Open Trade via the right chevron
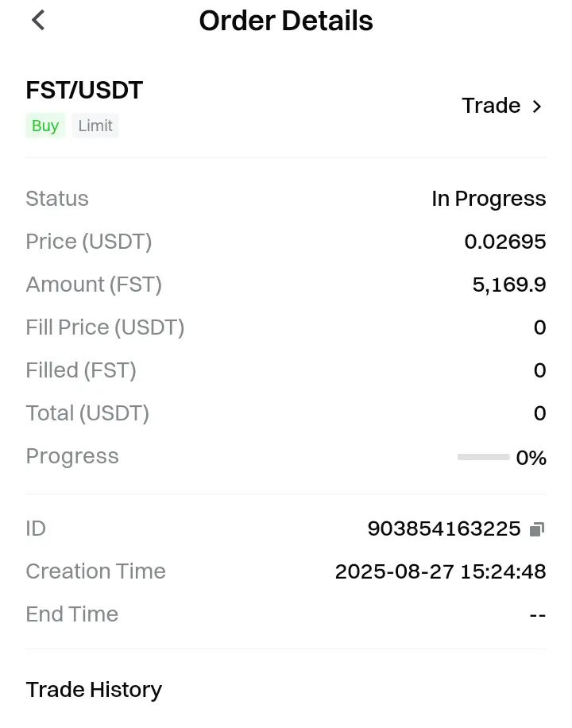572x728 pixels. [x=537, y=106]
